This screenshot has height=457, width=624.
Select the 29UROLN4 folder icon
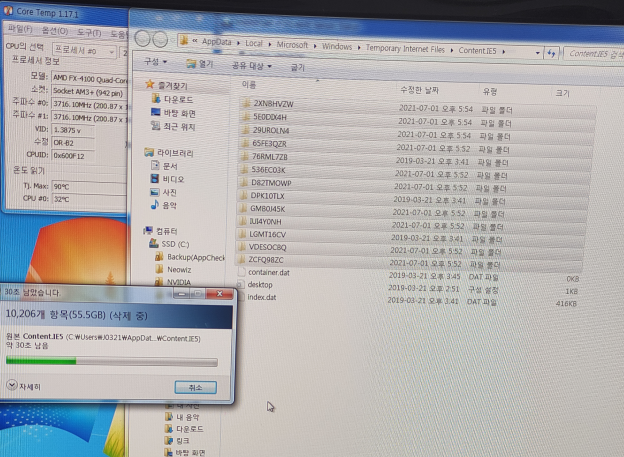pyautogui.click(x=245, y=130)
